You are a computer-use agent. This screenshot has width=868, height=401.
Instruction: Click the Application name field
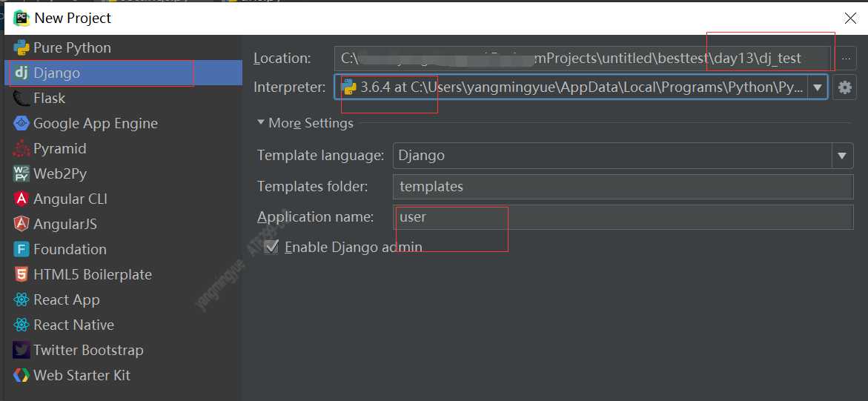623,217
